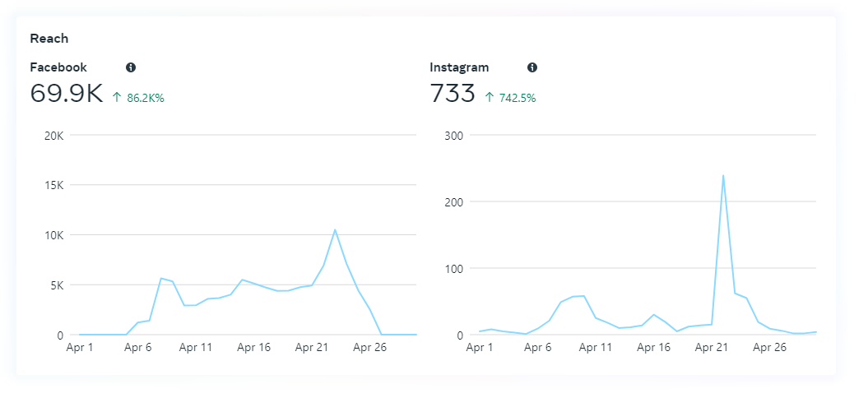Click the green up arrow beside 86.2K%
868x407 pixels.
(117, 98)
